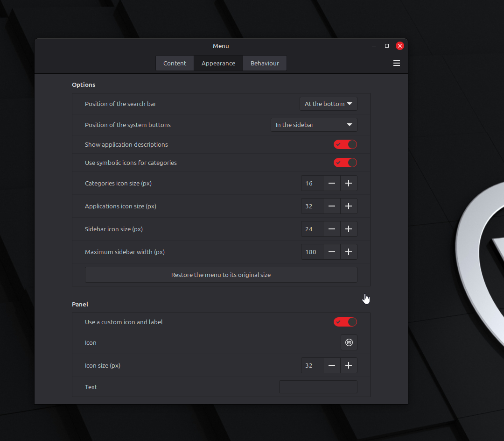The height and width of the screenshot is (441, 504).
Task: Increase Applications icon size with plus
Action: [349, 206]
